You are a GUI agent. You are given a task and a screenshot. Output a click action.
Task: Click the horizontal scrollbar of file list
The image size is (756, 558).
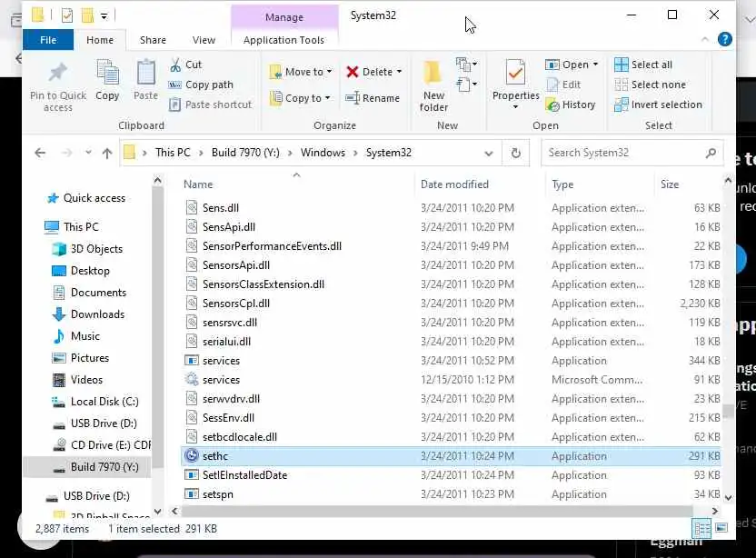tap(437, 510)
